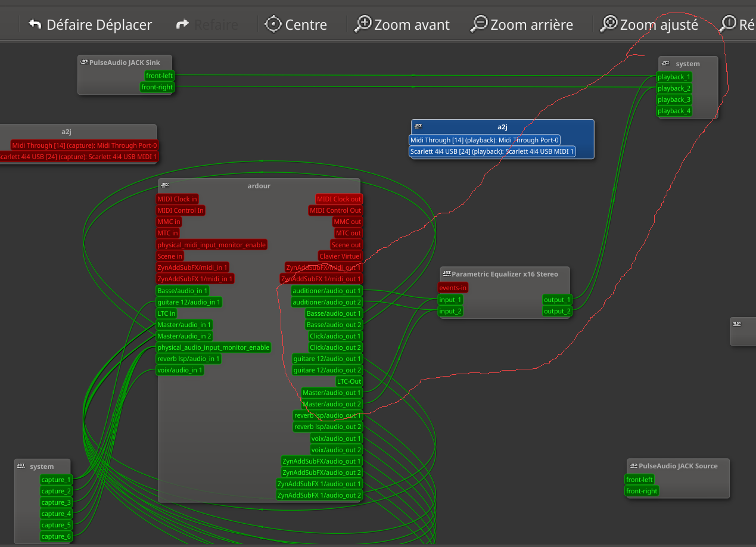Select ardour MIDI Clock in port

coord(177,199)
